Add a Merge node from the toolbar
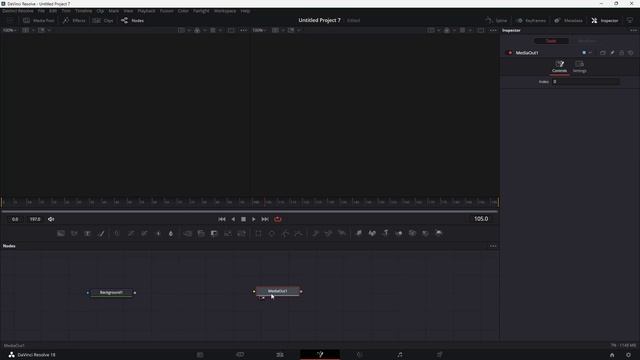 point(187,233)
